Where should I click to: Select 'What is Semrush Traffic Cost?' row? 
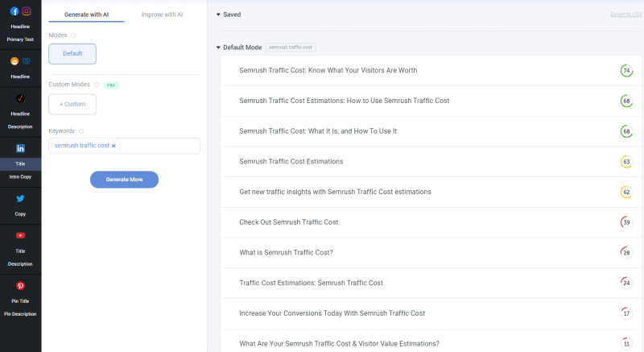[x=431, y=253]
